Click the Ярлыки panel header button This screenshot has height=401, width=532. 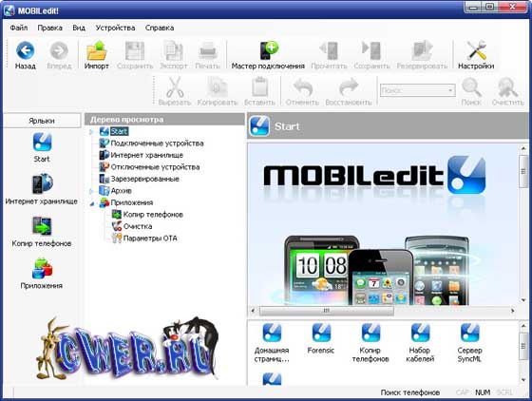(x=42, y=121)
